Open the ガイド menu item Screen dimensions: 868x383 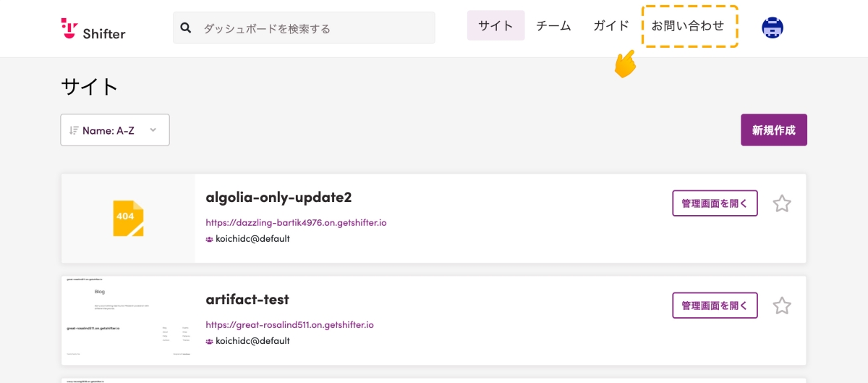tap(611, 26)
